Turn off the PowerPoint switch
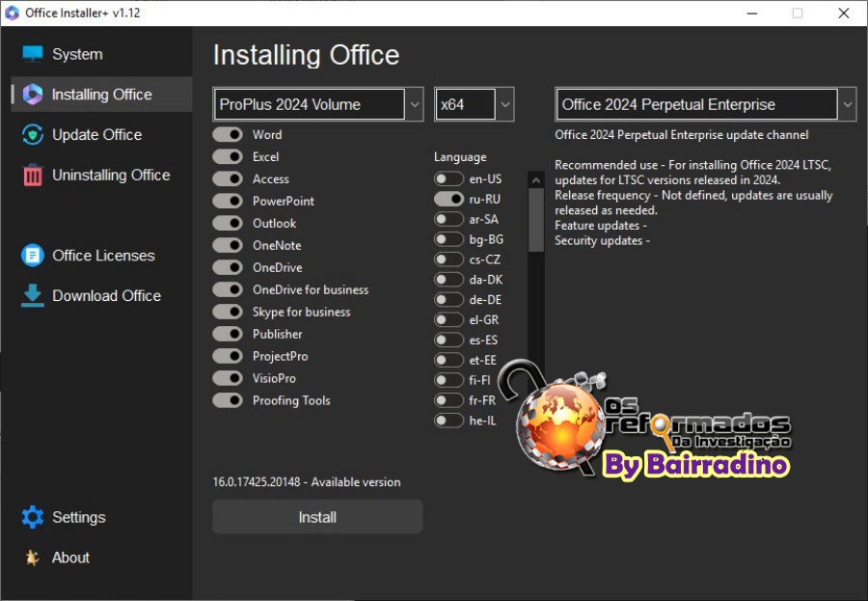This screenshot has height=601, width=868. pyautogui.click(x=228, y=201)
